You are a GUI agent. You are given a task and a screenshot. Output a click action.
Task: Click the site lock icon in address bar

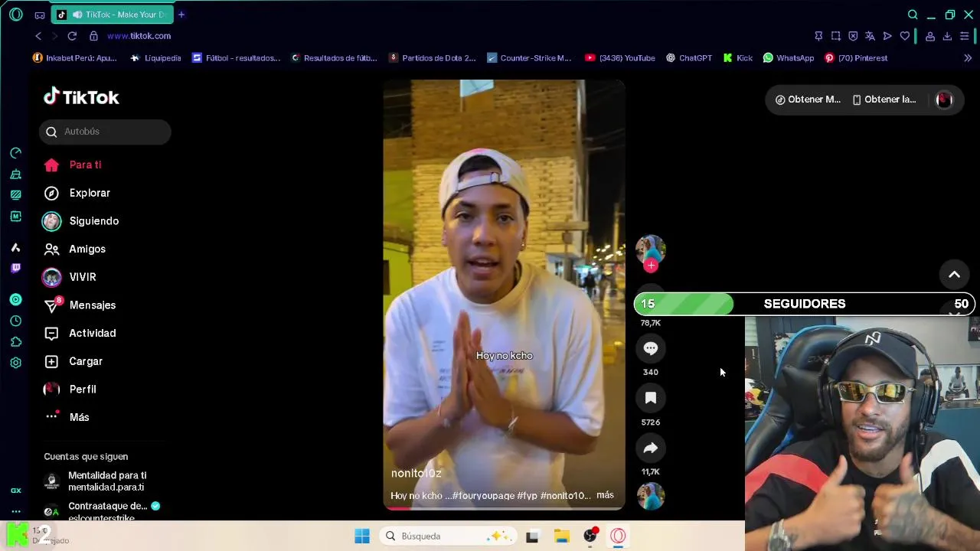tap(93, 36)
